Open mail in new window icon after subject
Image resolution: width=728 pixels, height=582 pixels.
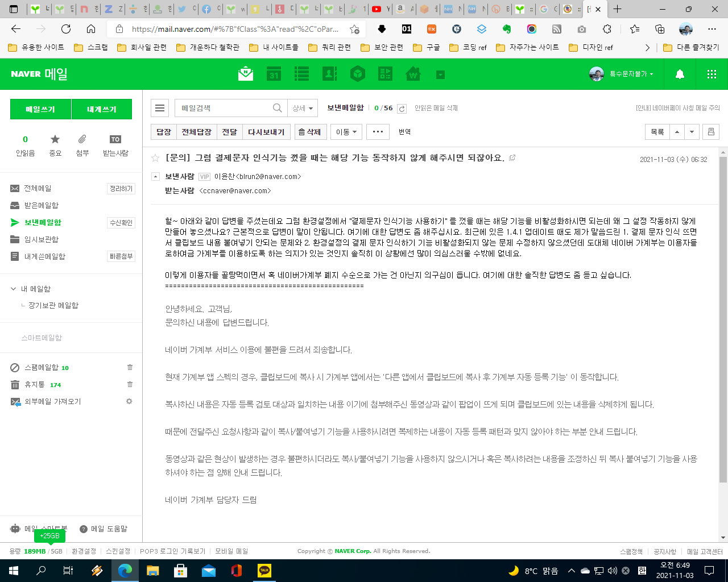click(512, 158)
